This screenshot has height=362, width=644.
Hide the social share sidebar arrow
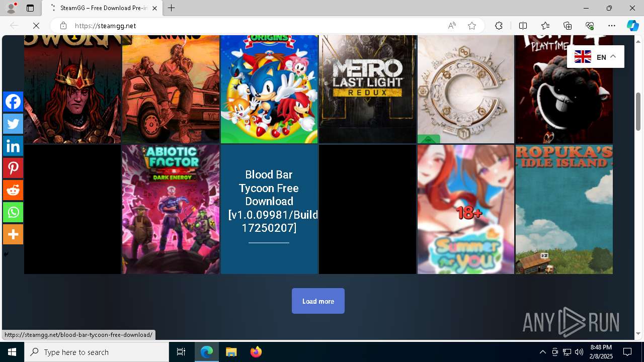click(x=6, y=254)
